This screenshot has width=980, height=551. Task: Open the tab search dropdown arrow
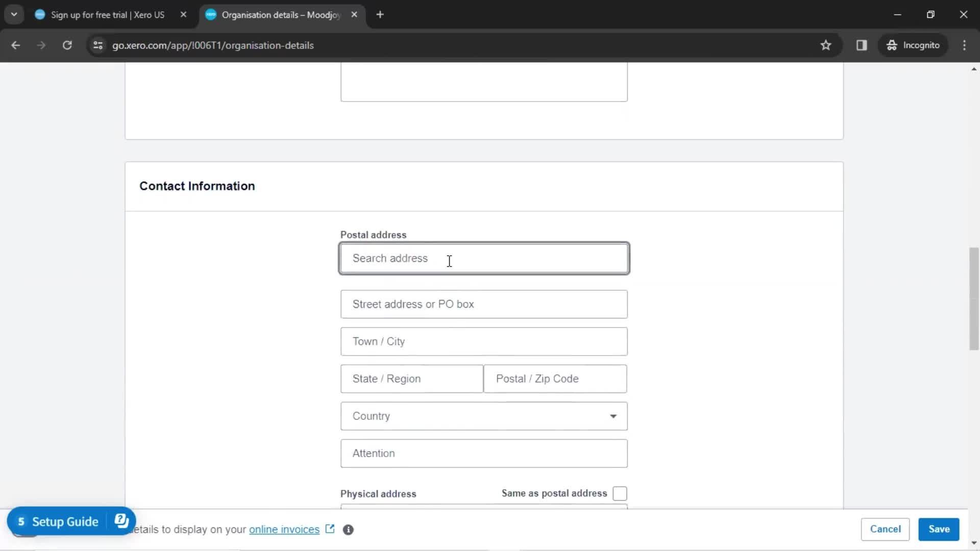[x=14, y=15]
